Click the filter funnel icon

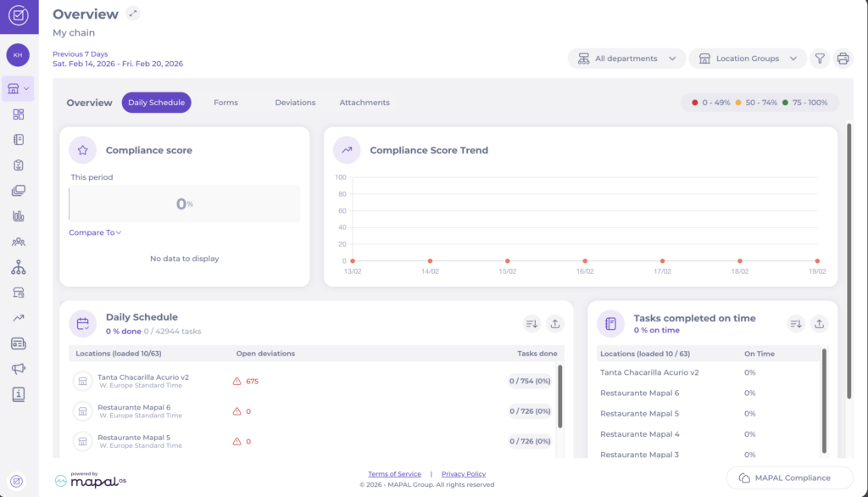tap(820, 59)
